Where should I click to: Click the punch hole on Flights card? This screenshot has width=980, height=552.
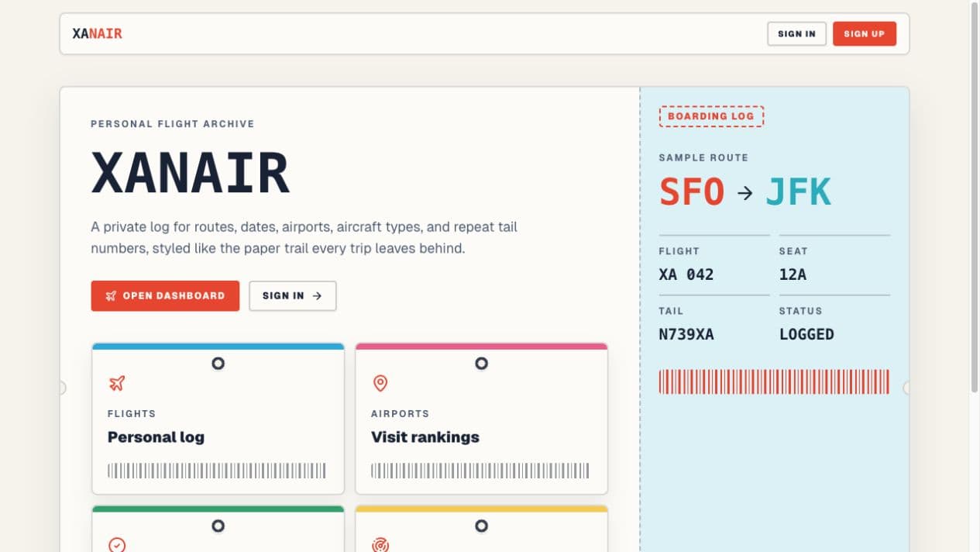tap(218, 363)
